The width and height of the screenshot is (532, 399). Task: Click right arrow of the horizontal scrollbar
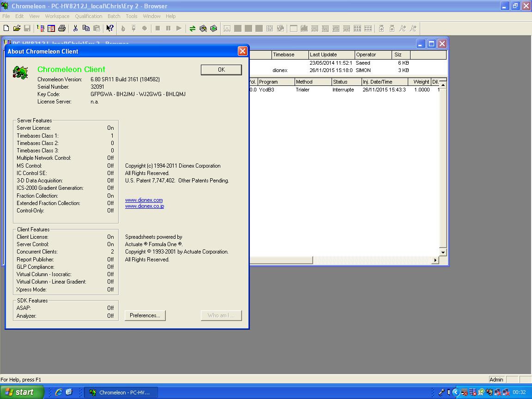435,260
